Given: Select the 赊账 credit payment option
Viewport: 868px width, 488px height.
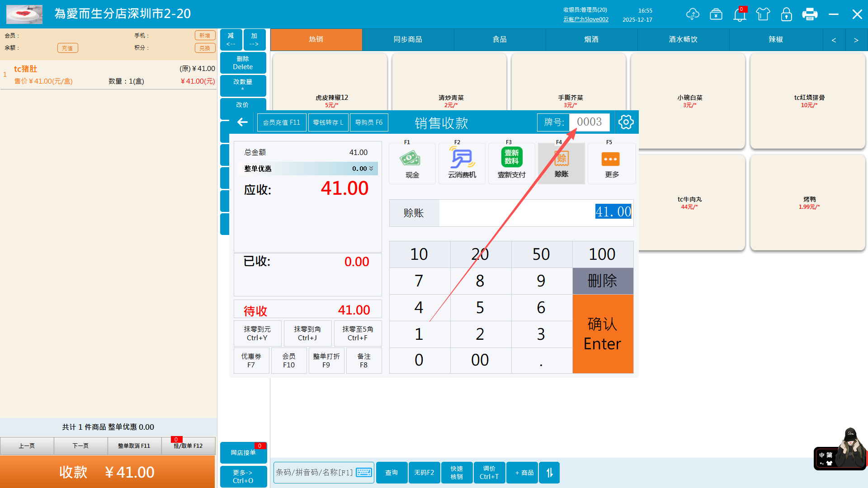Looking at the screenshot, I should pos(561,163).
